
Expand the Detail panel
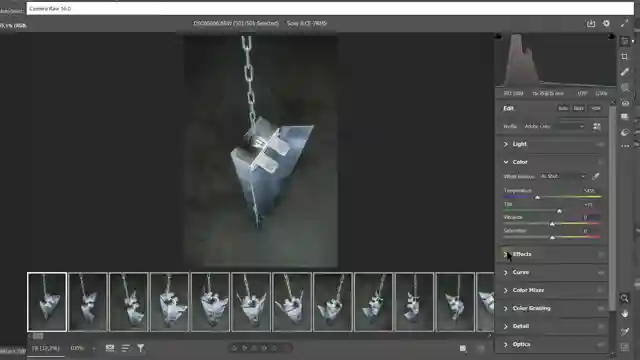click(506, 326)
